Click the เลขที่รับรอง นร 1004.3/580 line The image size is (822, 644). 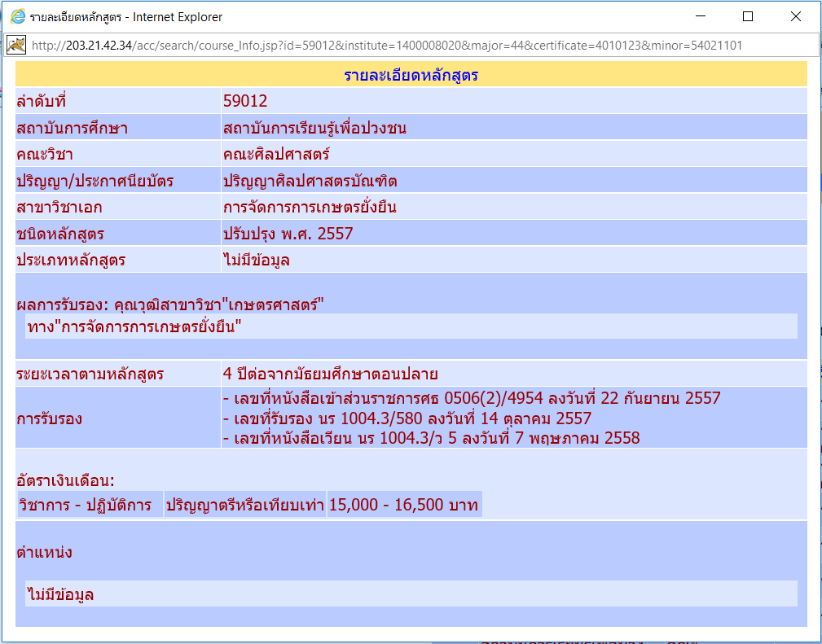click(x=407, y=418)
